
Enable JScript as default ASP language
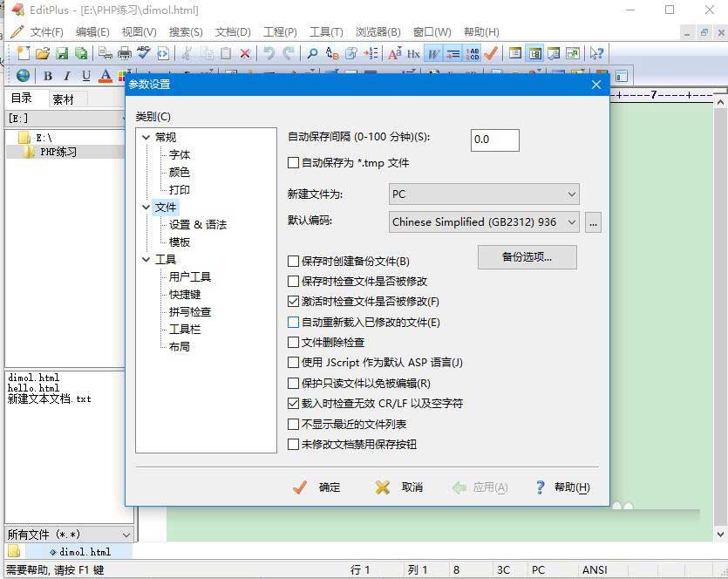click(293, 362)
